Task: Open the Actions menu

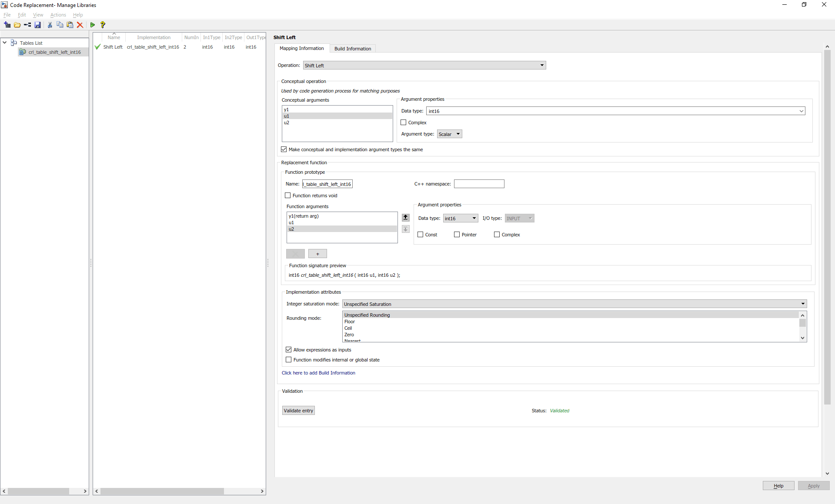Action: 58,15
